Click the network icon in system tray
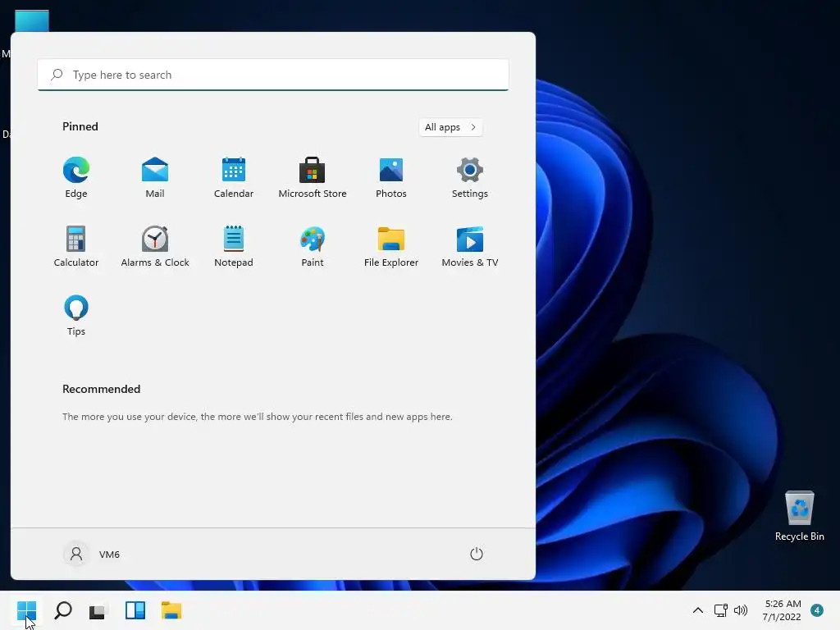The width and height of the screenshot is (840, 630). [721, 610]
